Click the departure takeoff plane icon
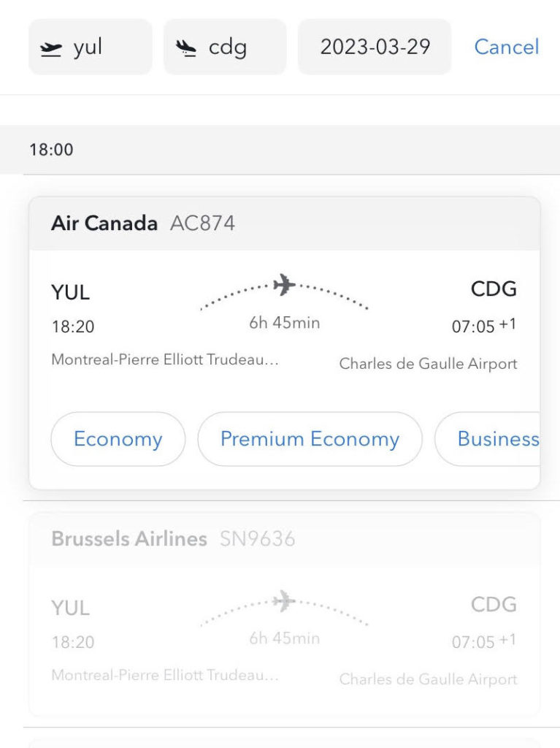The image size is (560, 748). pos(50,49)
